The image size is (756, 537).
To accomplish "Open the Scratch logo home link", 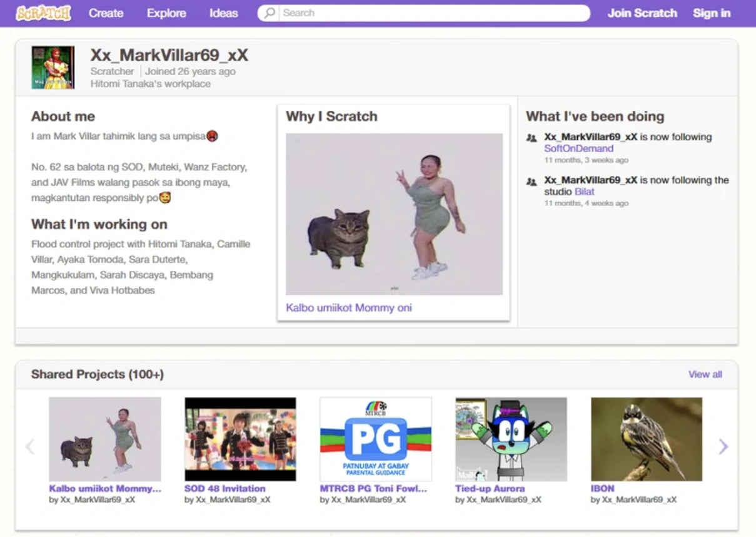I will click(43, 13).
